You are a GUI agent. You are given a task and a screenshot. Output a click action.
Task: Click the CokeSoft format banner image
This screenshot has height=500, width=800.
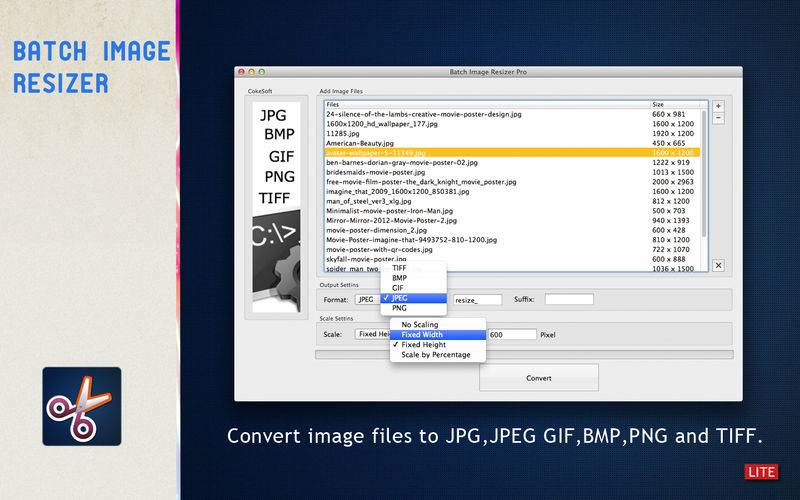click(276, 207)
